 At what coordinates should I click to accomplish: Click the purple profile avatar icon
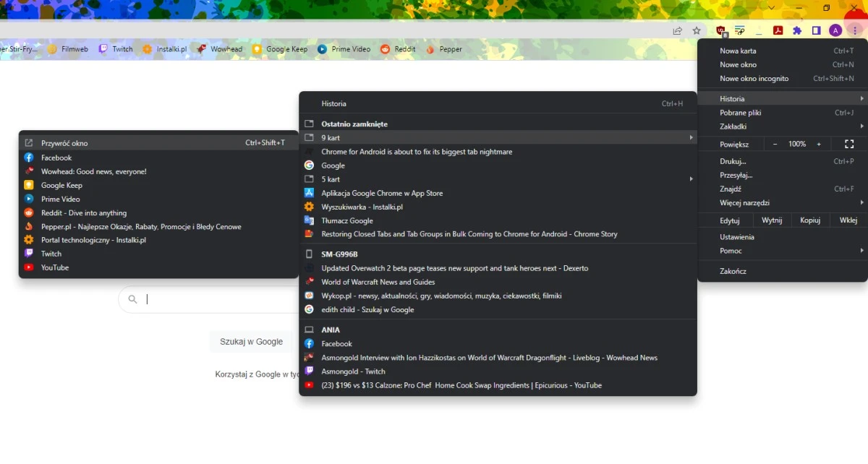click(835, 30)
